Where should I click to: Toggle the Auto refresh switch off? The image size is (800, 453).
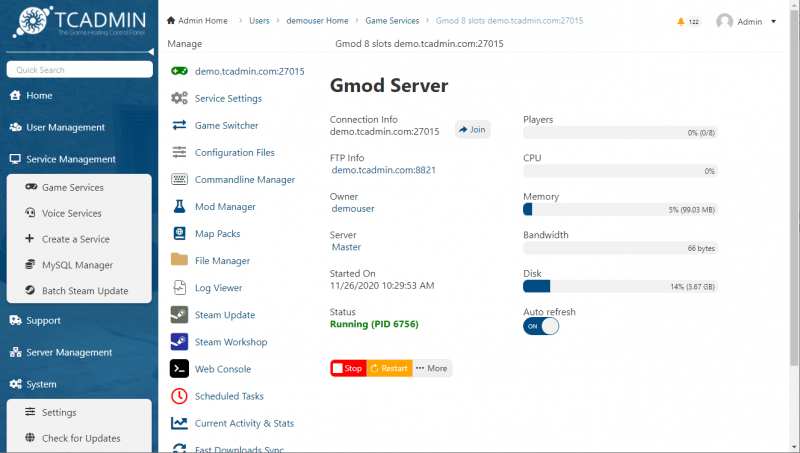pos(540,326)
